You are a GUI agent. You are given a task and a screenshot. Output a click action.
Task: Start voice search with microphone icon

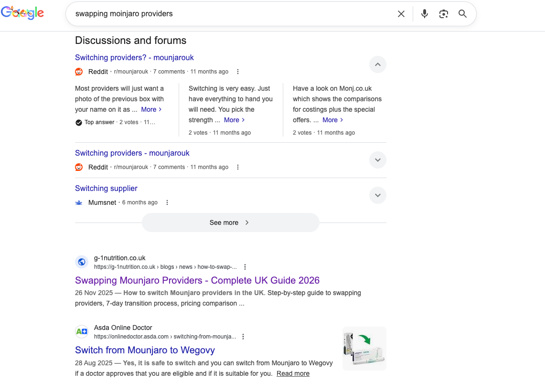424,14
